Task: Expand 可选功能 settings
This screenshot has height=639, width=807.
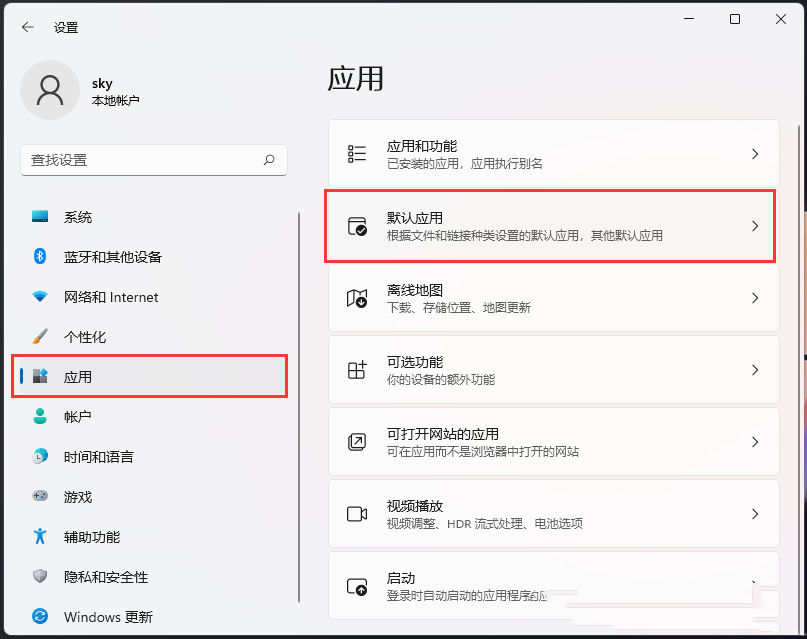Action: point(755,369)
